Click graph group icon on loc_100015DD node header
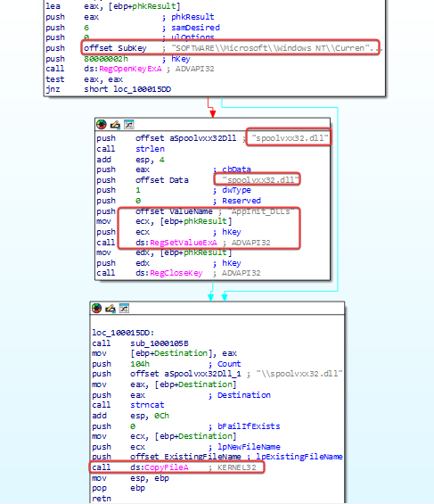434x504 pixels. pos(124,309)
